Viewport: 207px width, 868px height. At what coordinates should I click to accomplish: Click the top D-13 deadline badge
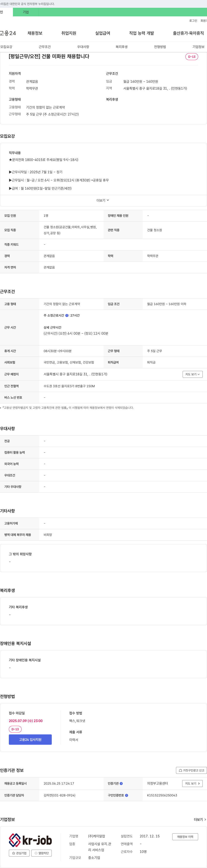[192, 57]
